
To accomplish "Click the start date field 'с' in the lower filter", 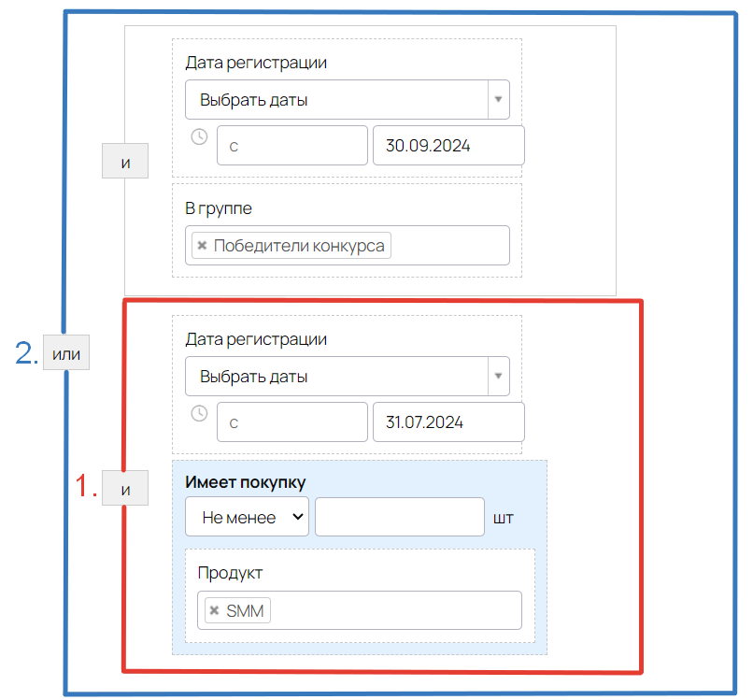I will (x=292, y=421).
